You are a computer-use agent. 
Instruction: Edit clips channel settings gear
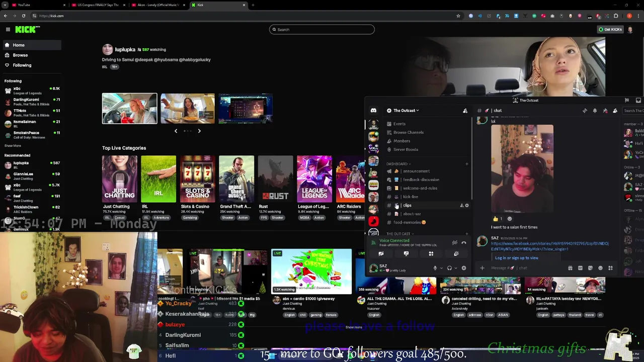466,206
